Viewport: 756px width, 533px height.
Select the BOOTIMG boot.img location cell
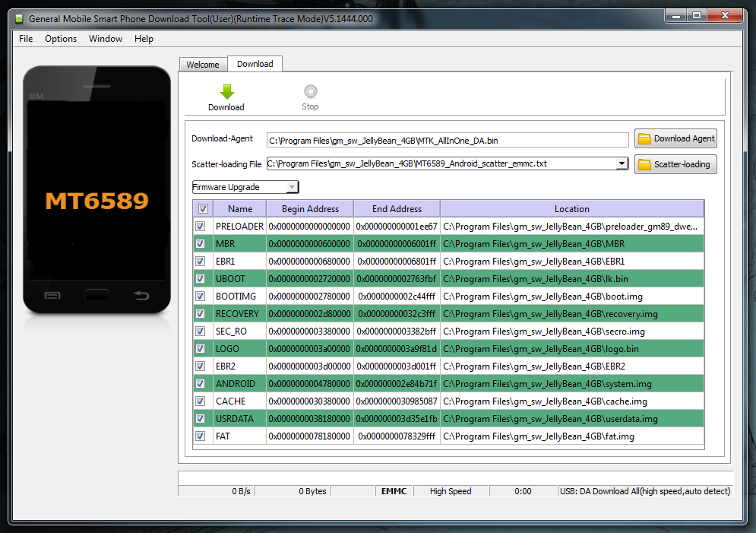point(572,297)
